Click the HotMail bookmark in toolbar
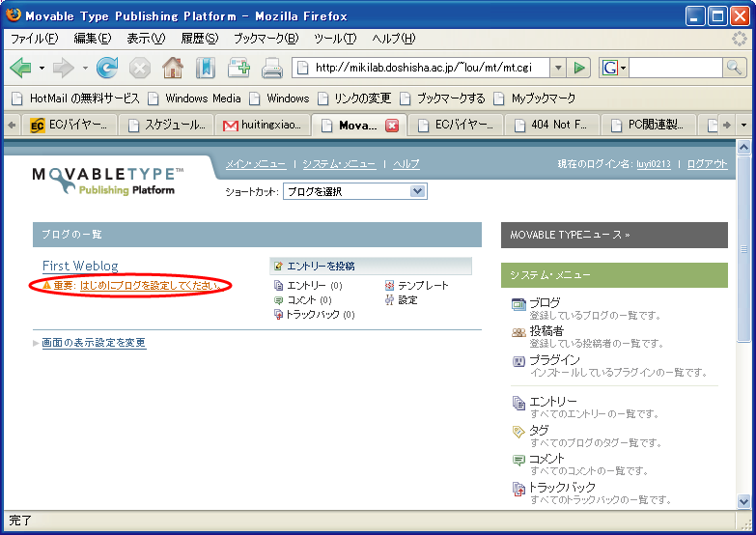This screenshot has height=535, width=756. [76, 99]
